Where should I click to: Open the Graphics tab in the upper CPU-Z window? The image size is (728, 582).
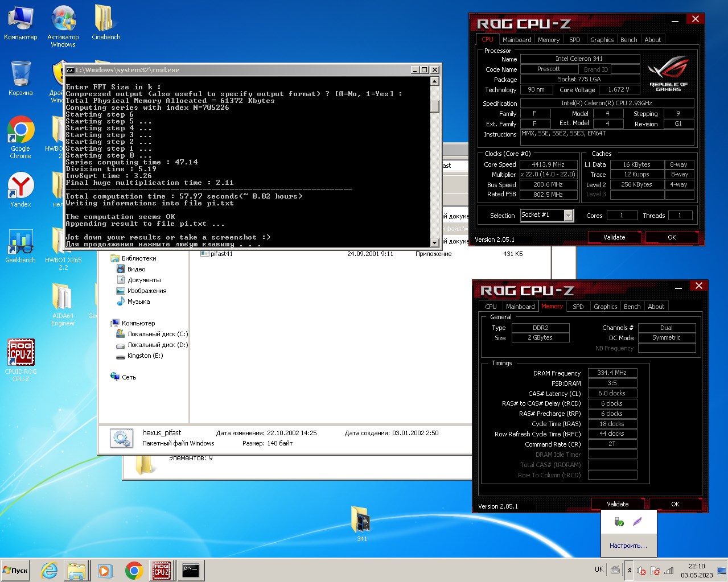point(602,40)
